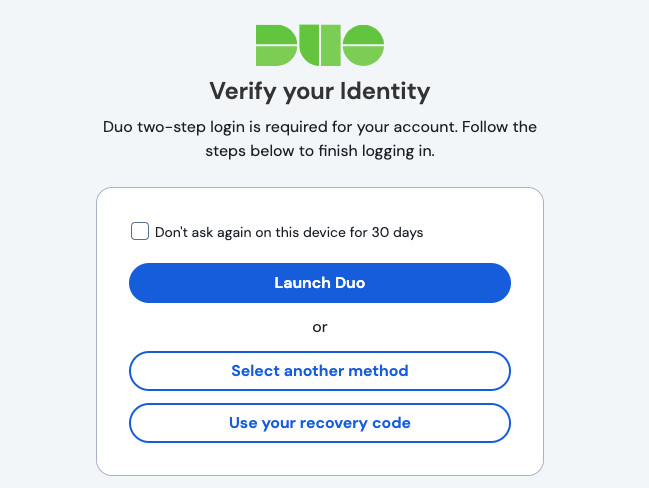Click the "or" separator text
Image resolution: width=649 pixels, height=488 pixels.
[320, 327]
